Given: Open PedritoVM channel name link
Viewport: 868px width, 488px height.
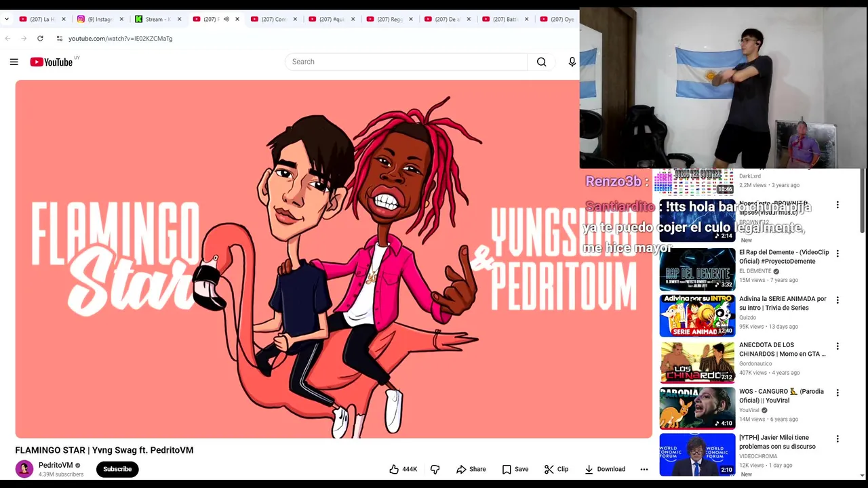Looking at the screenshot, I should (56, 465).
